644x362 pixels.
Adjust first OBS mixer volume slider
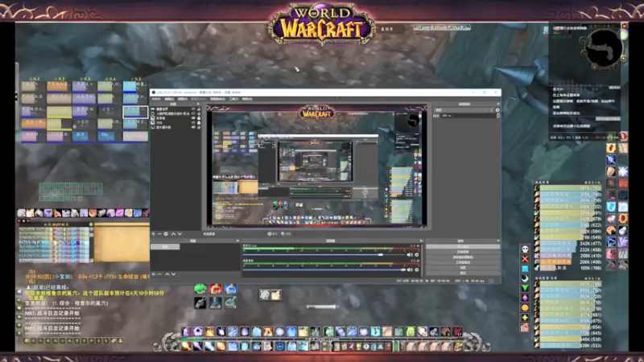pyautogui.click(x=324, y=255)
